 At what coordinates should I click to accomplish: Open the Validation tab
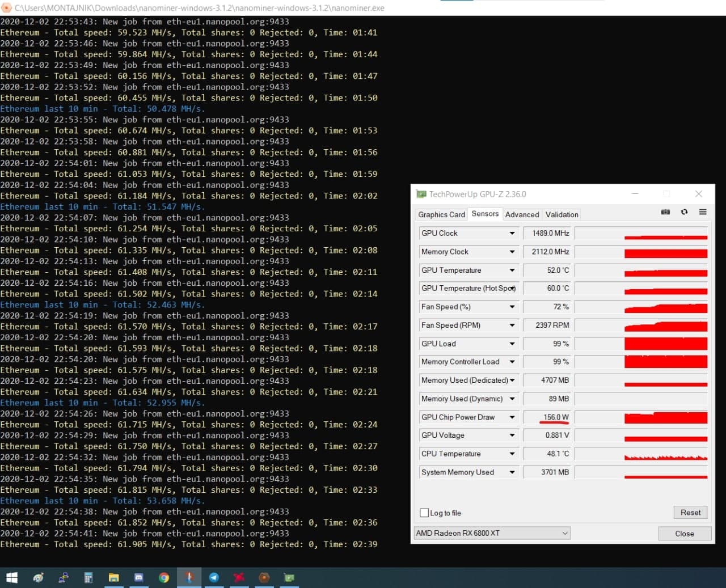[562, 214]
